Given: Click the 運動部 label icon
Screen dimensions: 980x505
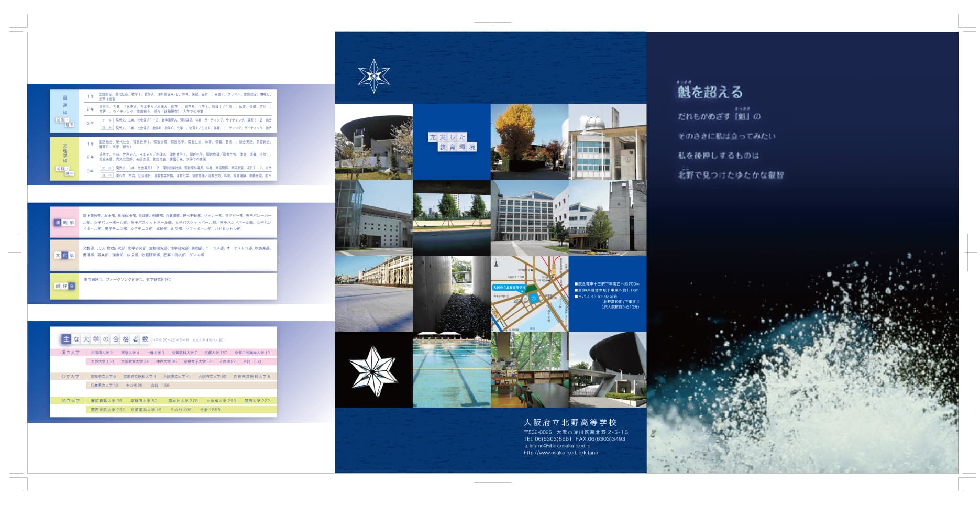Looking at the screenshot, I should (64, 223).
